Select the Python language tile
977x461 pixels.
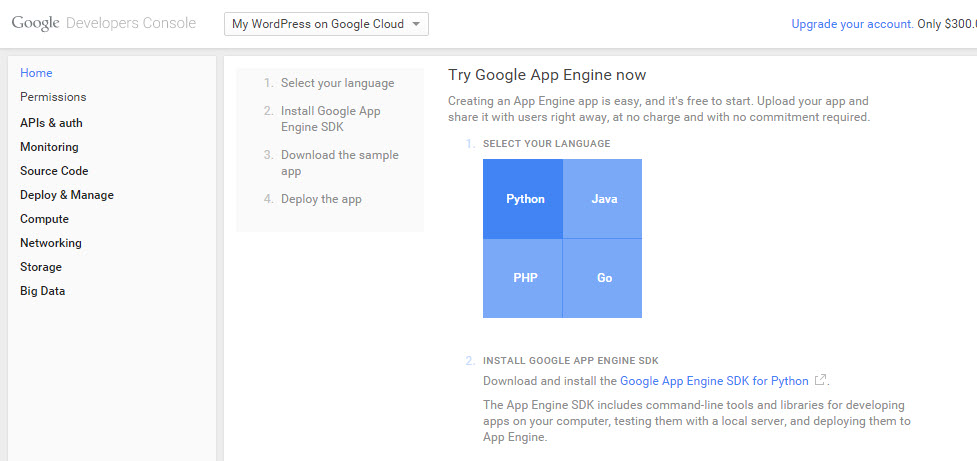pos(523,199)
